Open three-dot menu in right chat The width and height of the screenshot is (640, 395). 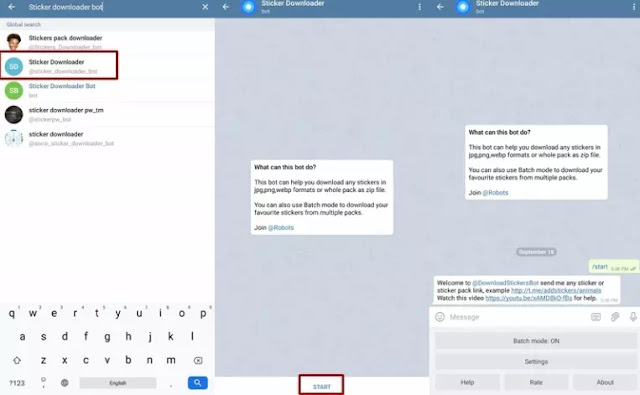633,7
